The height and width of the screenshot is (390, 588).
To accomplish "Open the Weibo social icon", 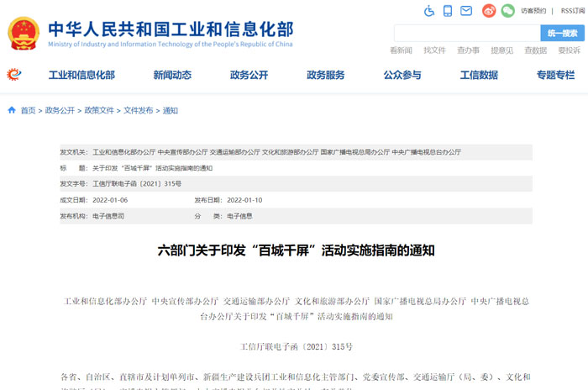I will tap(489, 11).
